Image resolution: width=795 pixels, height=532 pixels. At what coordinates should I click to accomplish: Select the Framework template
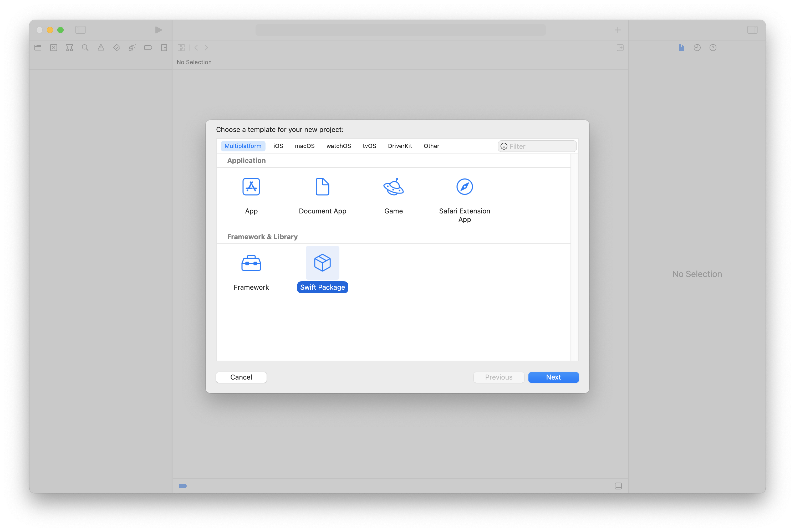coord(251,263)
